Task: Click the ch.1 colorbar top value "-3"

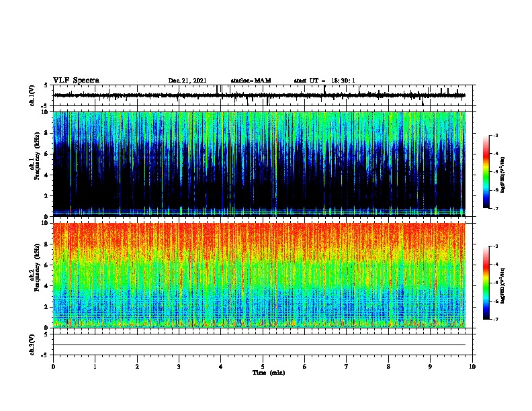Action: click(495, 135)
